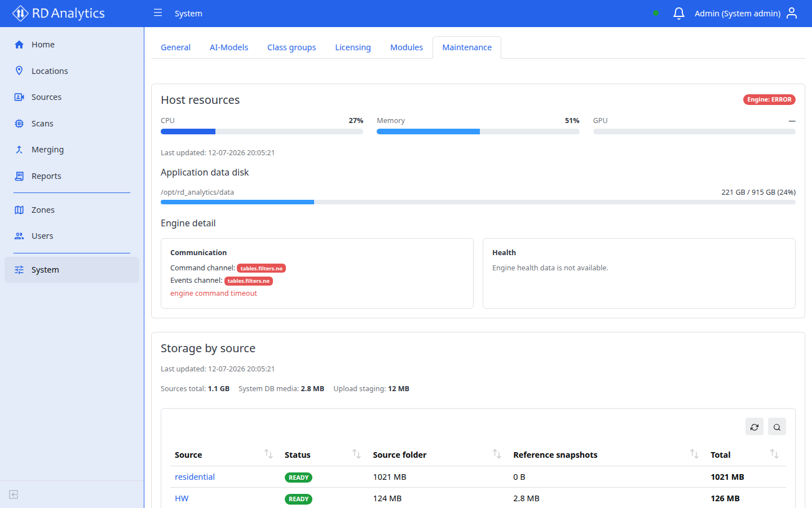Sort table by Reference snapshots column
This screenshot has height=508, width=812.
(694, 454)
